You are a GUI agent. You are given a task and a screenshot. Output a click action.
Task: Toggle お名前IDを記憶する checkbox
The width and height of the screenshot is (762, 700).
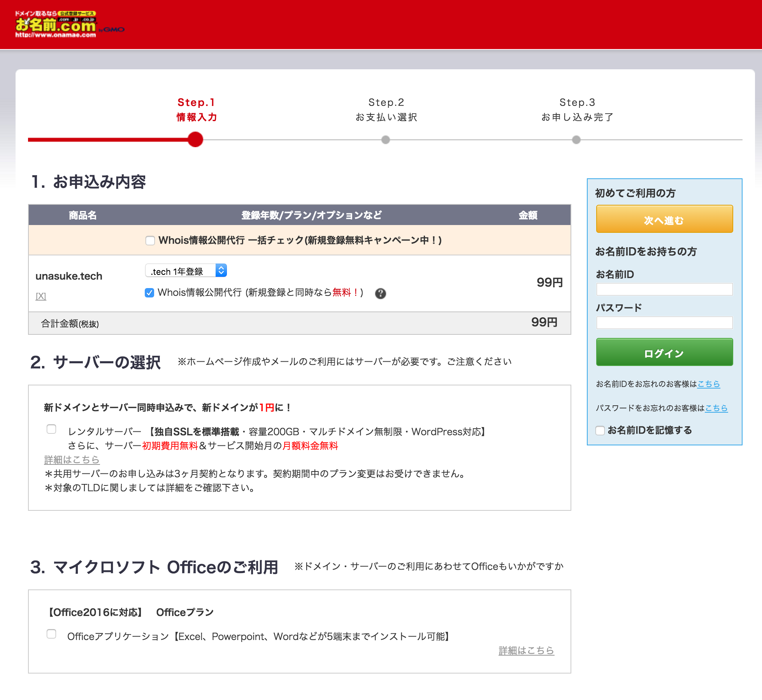coord(600,431)
